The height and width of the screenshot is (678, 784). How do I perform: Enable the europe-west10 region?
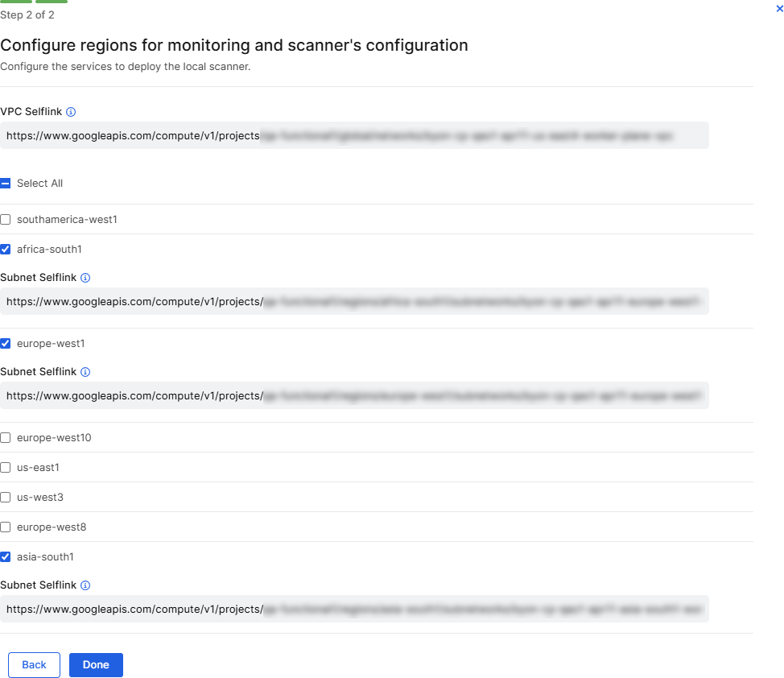point(5,437)
